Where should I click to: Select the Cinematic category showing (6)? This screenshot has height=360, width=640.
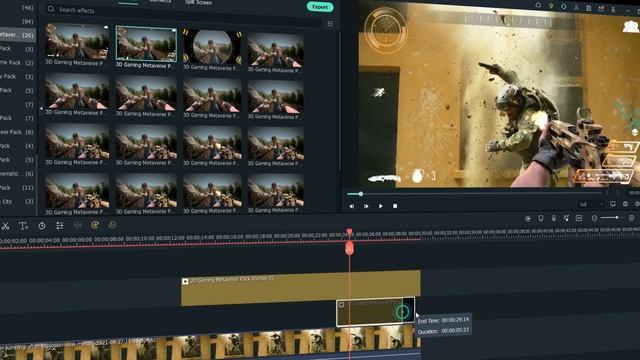click(x=18, y=174)
